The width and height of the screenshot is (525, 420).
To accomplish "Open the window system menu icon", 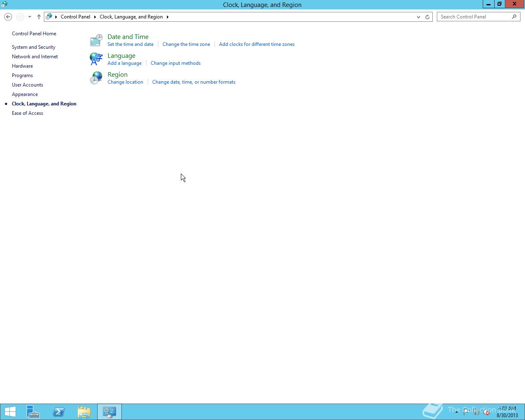I will 4,5.
